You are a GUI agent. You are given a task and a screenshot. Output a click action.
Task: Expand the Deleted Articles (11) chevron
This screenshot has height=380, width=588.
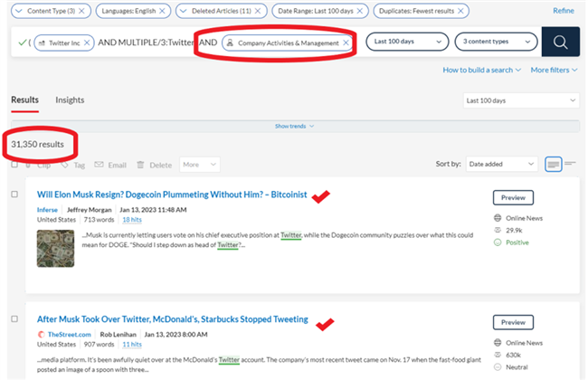(183, 11)
